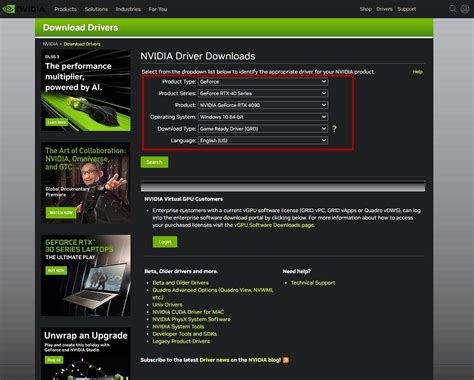The height and width of the screenshot is (380, 474).
Task: Click the green Search button
Action: [x=154, y=162]
